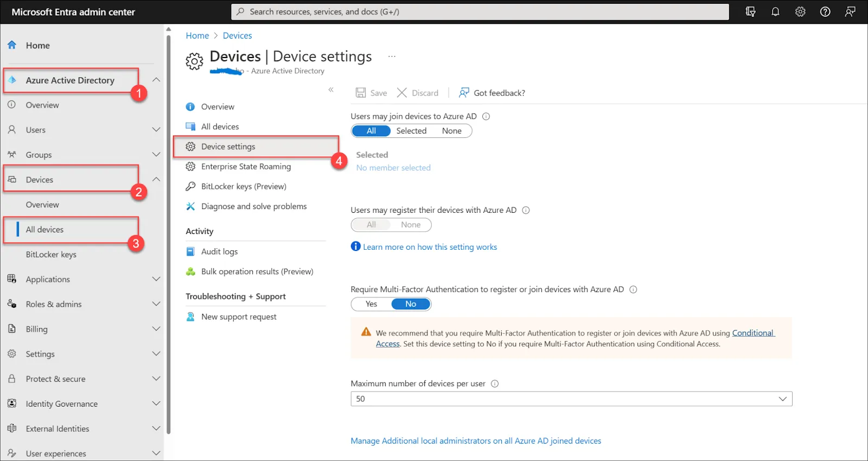
Task: Set join devices option to None
Action: [x=451, y=131]
